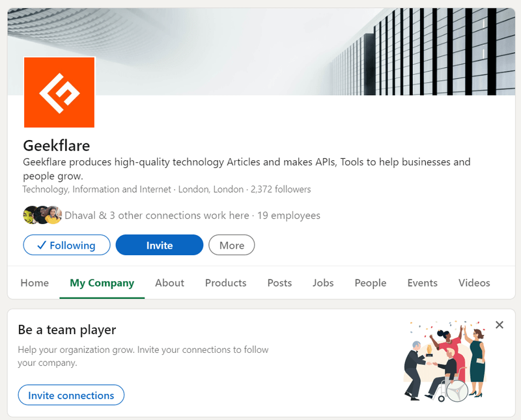The height and width of the screenshot is (420, 521).
Task: Click the Geekflare orange logo
Action: coord(59,92)
